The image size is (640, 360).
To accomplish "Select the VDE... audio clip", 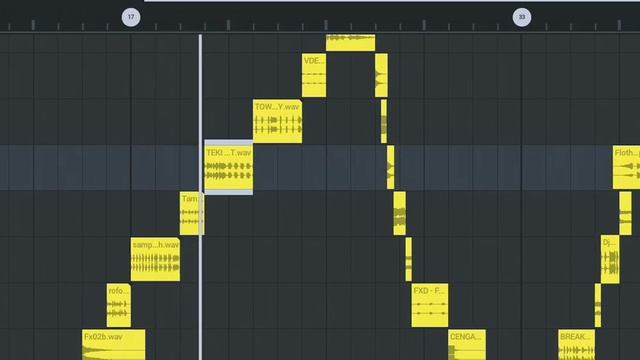I will (x=314, y=76).
